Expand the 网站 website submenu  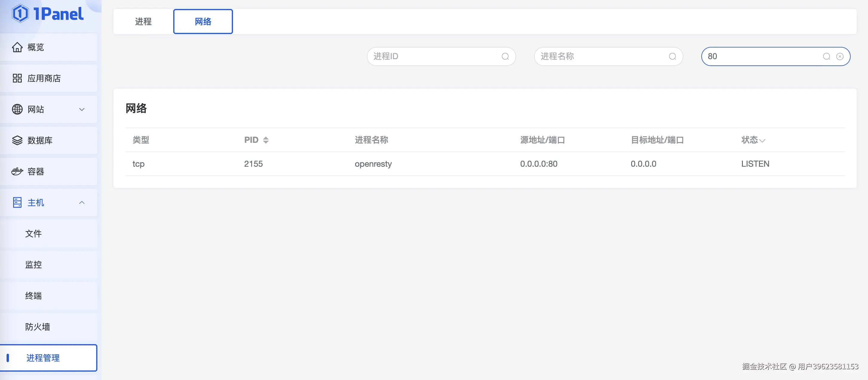click(x=82, y=109)
